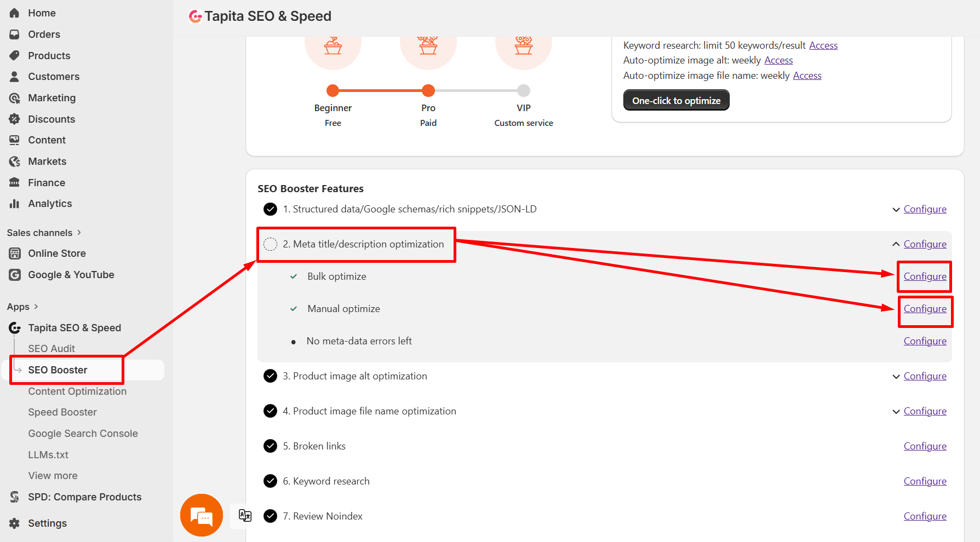Open the image file name Access link
Viewport: 980px width, 542px height.
point(807,76)
